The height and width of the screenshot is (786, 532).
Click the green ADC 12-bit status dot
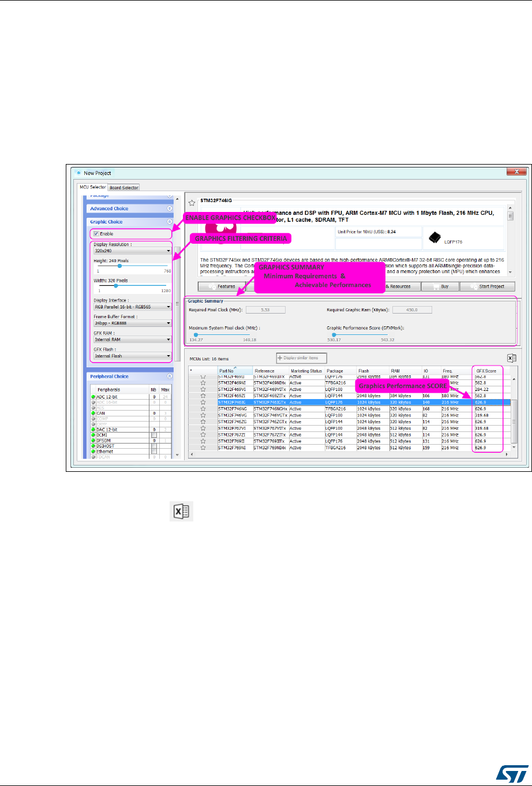[x=93, y=397]
